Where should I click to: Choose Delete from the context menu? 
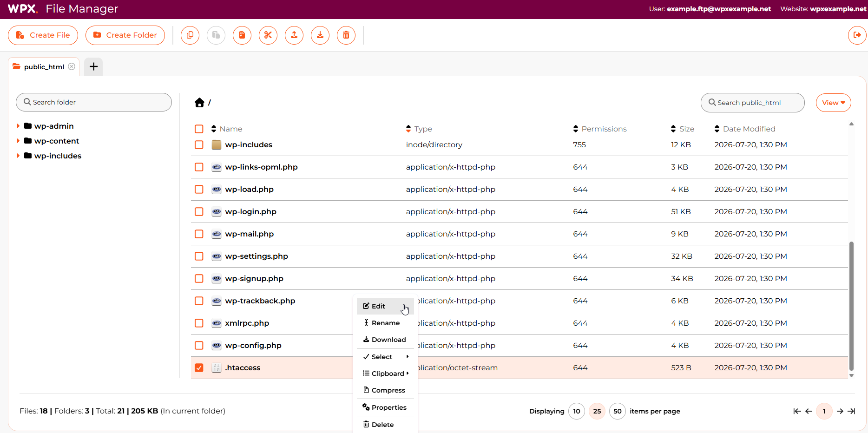click(385, 425)
